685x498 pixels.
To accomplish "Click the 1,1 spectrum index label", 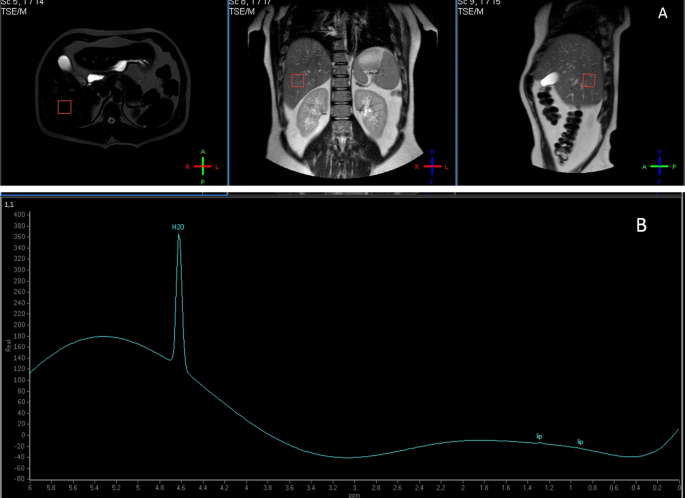I will click(9, 204).
